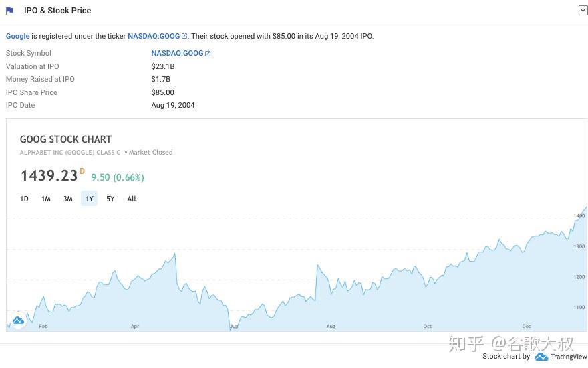The image size is (588, 368).
Task: Open NASDAQ:GOOG link in Stock Symbol row
Action: click(177, 54)
